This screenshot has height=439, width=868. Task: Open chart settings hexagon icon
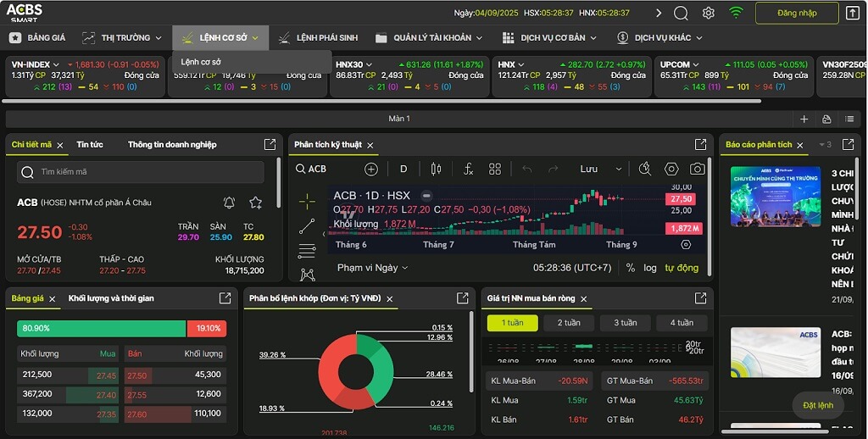(671, 169)
